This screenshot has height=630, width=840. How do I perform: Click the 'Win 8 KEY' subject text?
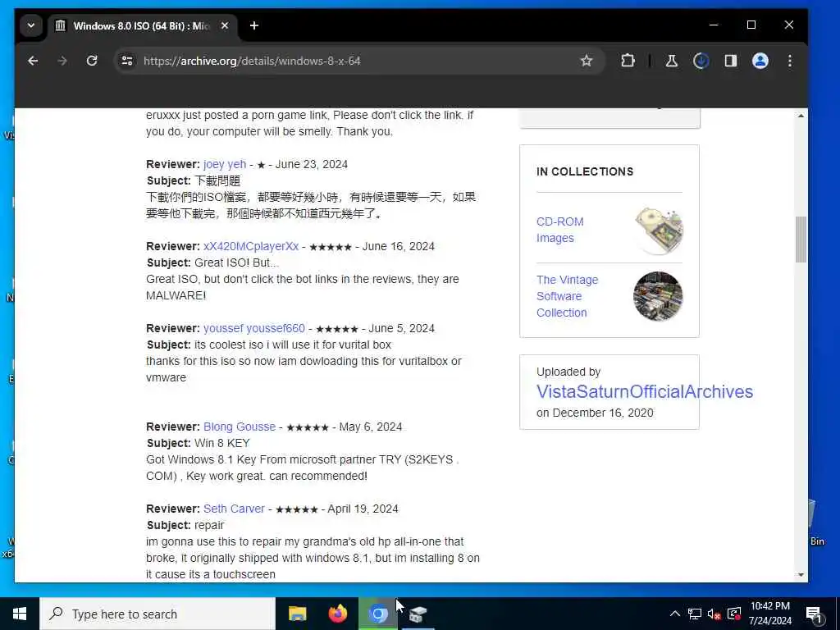[x=222, y=444]
